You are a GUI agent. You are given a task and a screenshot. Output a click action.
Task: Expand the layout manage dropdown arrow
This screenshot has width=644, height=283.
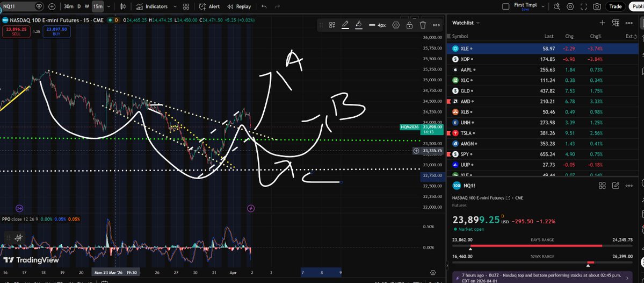tap(543, 6)
